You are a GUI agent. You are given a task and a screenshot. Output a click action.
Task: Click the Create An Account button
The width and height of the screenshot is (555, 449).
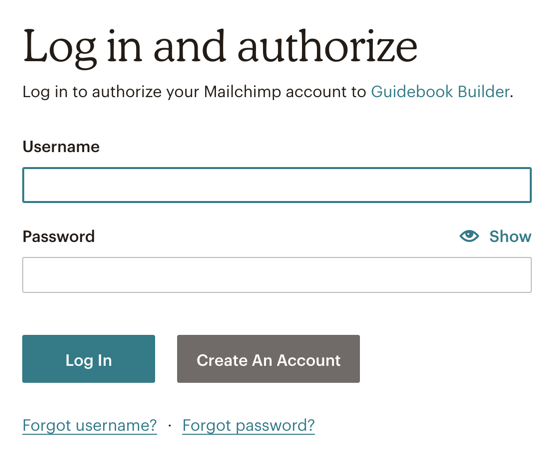[x=268, y=359]
